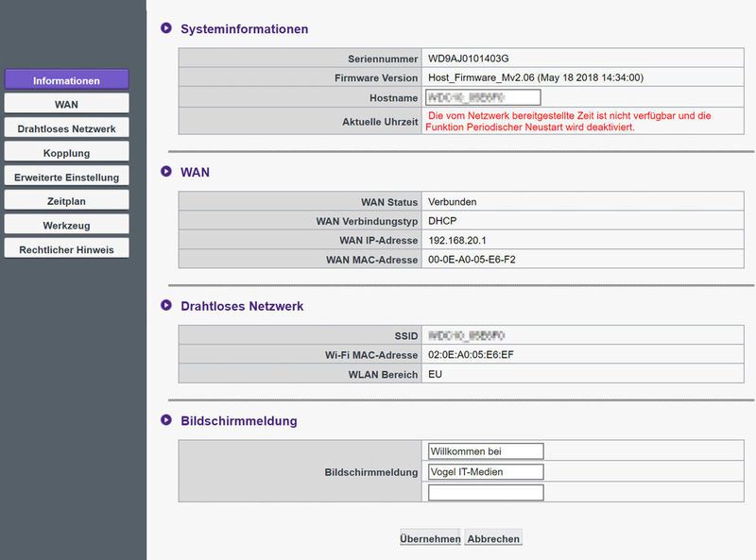This screenshot has width=756, height=560.
Task: Open the Informationen page in sidebar
Action: click(66, 80)
